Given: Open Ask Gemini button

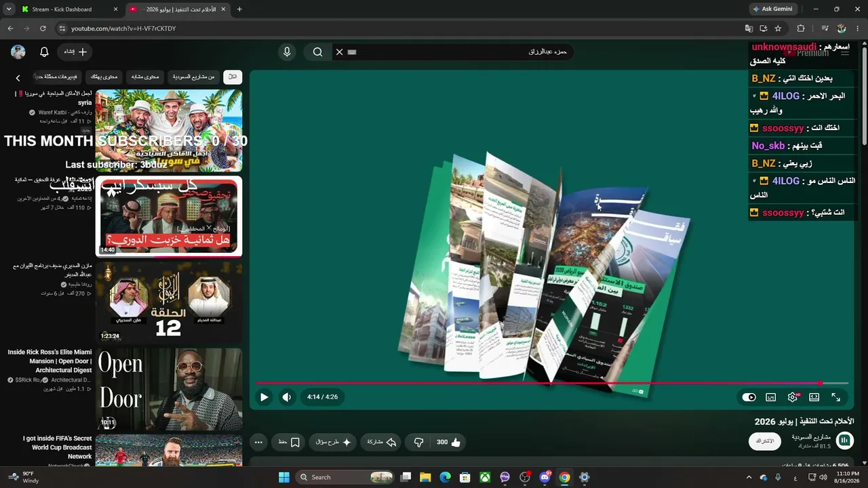Looking at the screenshot, I should click(772, 9).
